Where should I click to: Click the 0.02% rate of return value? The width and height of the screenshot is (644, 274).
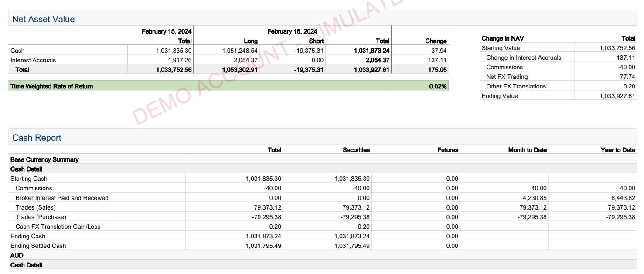[x=438, y=86]
